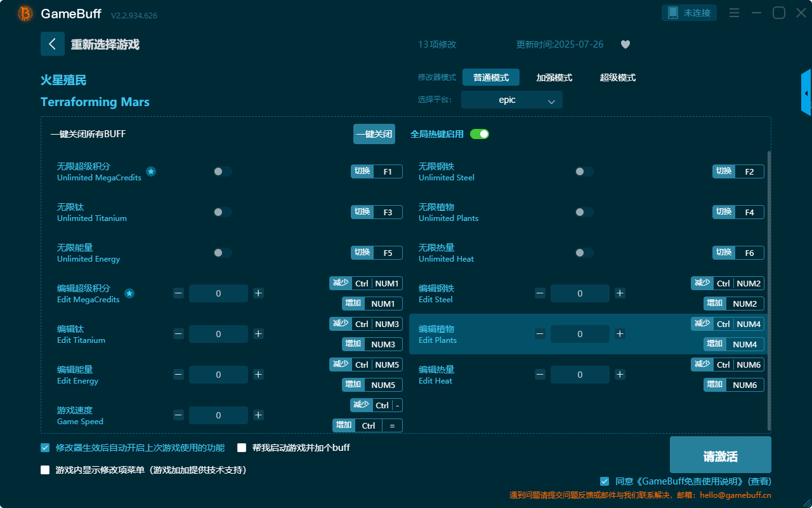The image size is (812, 508).
Task: Decrease Edit Steel with minus button
Action: click(540, 293)
